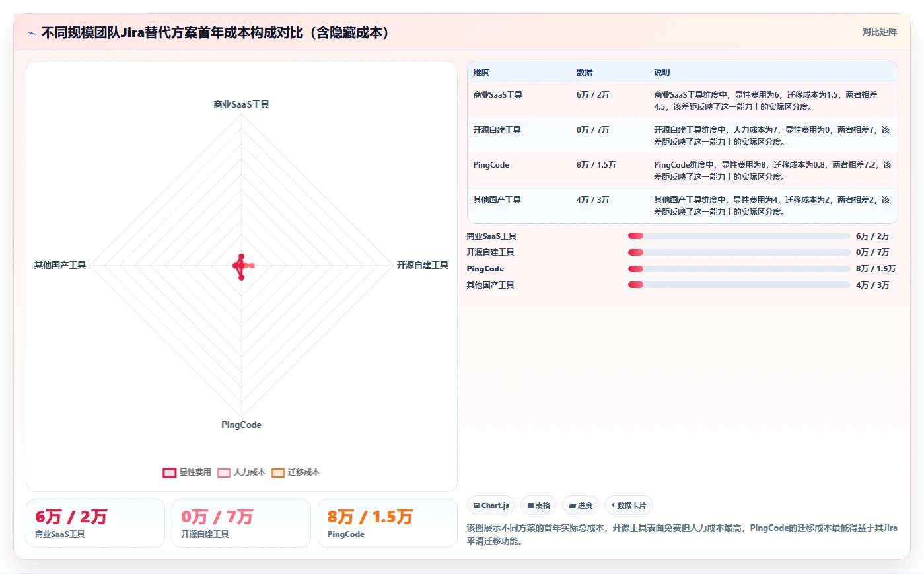Select the 商业SaaS工具 table row name

coord(498,95)
